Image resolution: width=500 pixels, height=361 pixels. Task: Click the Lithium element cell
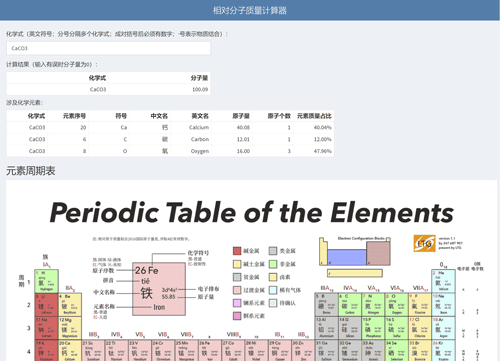tap(46, 305)
